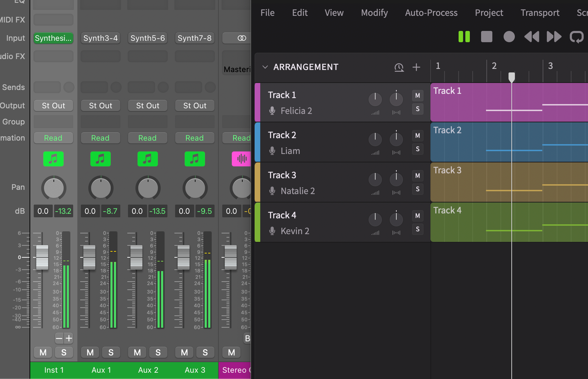Viewport: 588px width, 379px height.
Task: Open Inst 1 St Out output menu
Action: [x=53, y=105]
